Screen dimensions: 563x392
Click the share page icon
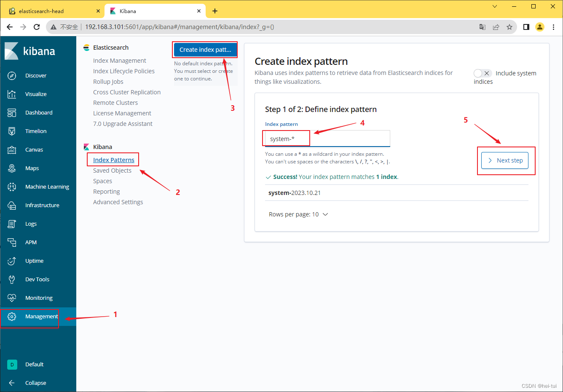click(x=496, y=27)
